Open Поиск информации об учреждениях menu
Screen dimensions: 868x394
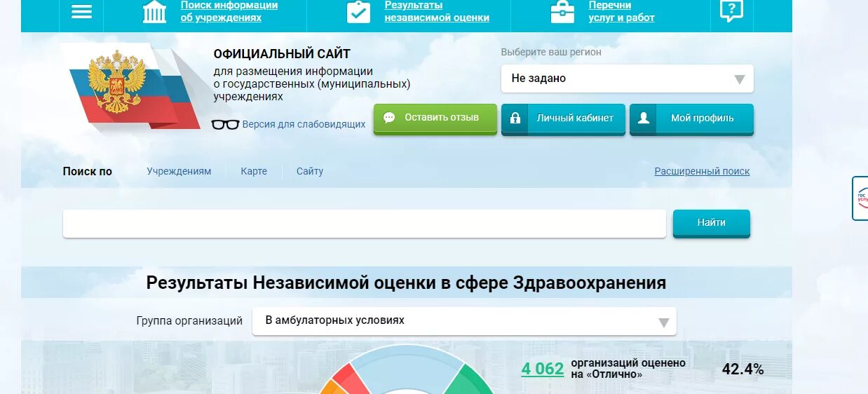click(x=229, y=11)
